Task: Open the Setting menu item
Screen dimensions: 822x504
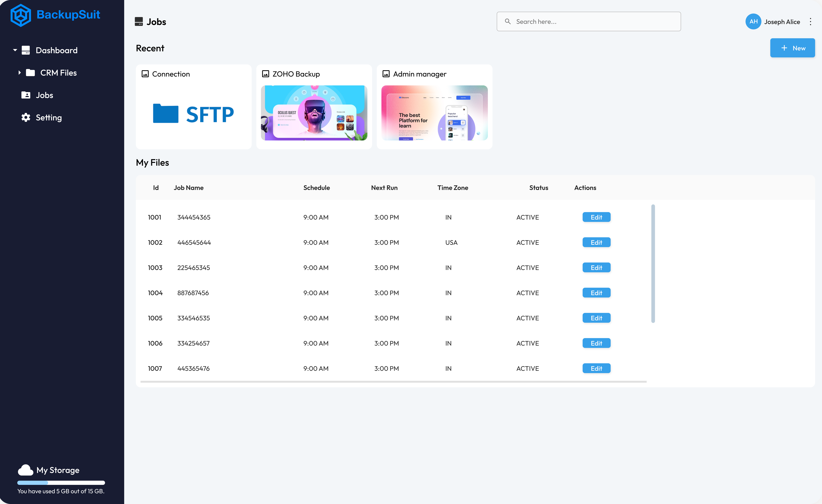Action: pyautogui.click(x=49, y=117)
